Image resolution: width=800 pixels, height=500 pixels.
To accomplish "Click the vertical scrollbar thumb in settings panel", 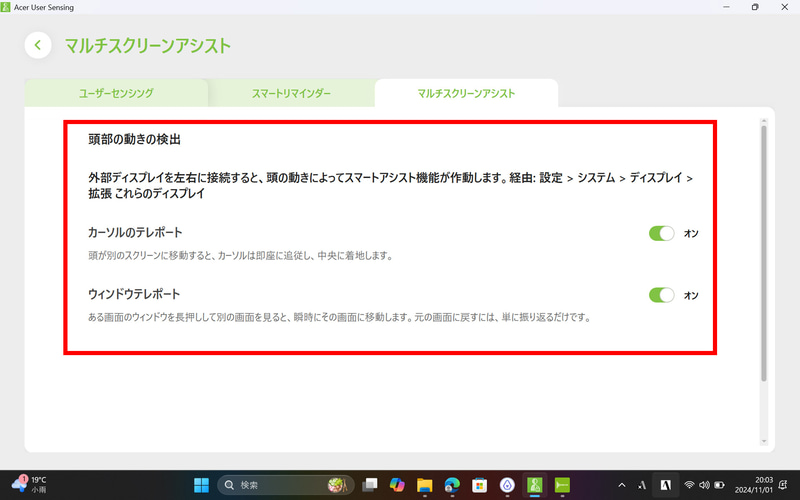I will pyautogui.click(x=764, y=253).
